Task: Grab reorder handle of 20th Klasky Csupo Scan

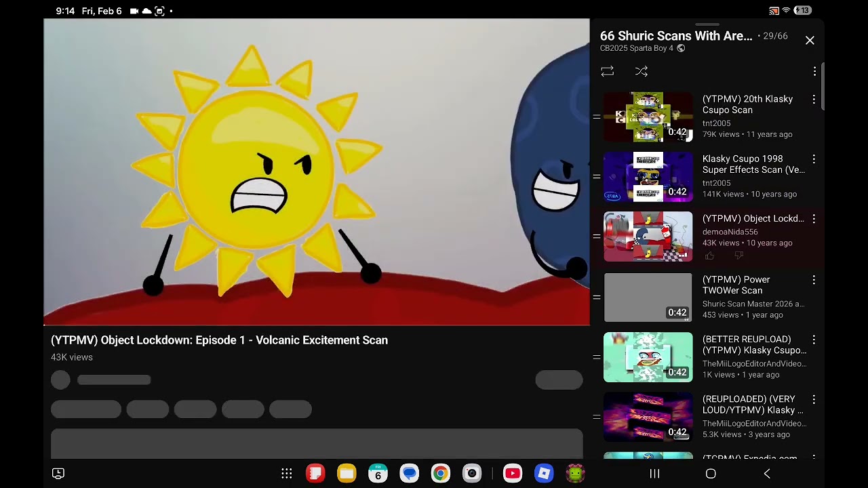Action: tap(596, 117)
